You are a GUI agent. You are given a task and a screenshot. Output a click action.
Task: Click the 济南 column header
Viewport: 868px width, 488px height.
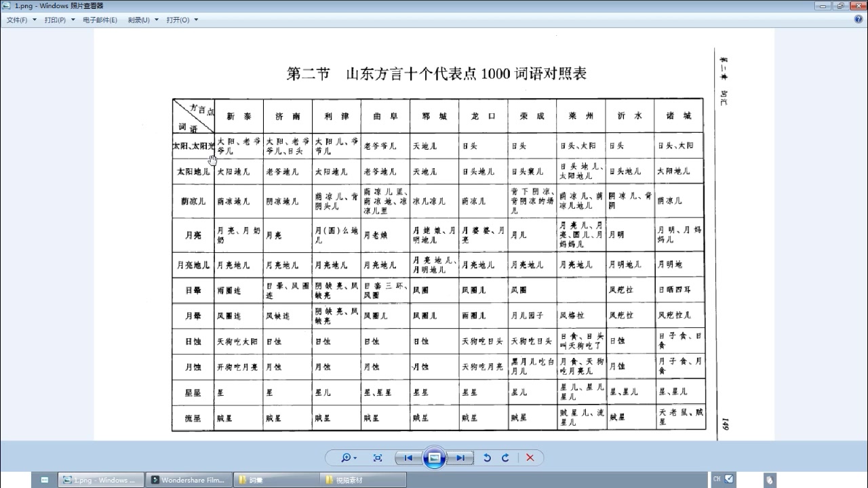pos(288,117)
